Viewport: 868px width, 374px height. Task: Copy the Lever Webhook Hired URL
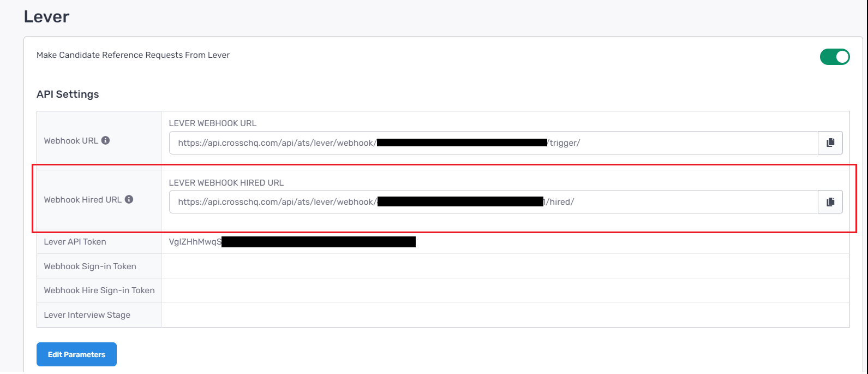pos(830,201)
